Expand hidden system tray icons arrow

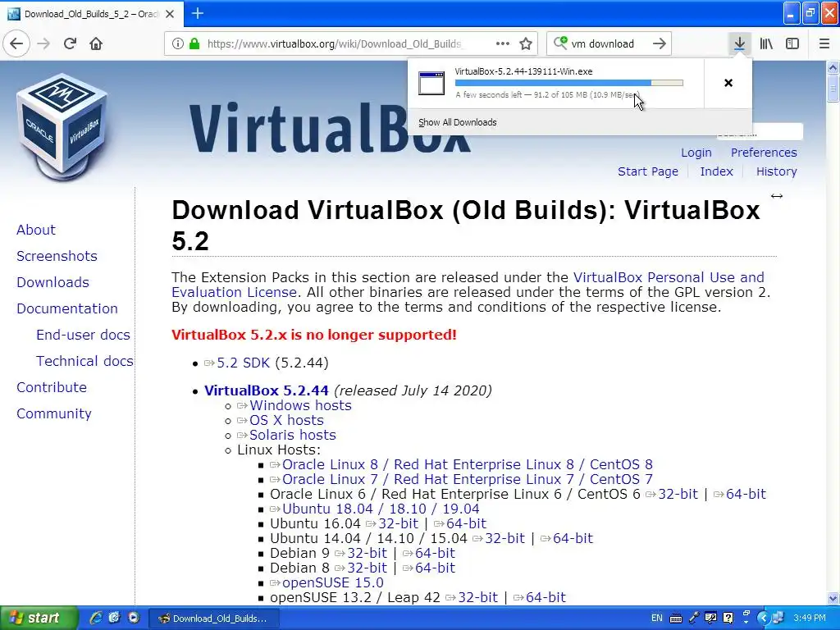click(763, 618)
